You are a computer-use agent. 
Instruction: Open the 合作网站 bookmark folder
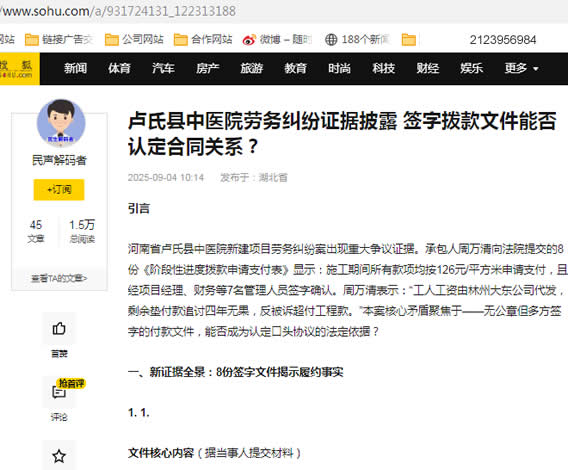(203, 39)
